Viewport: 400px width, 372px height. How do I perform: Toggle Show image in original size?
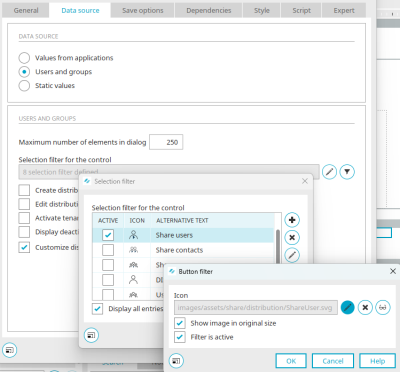180,323
